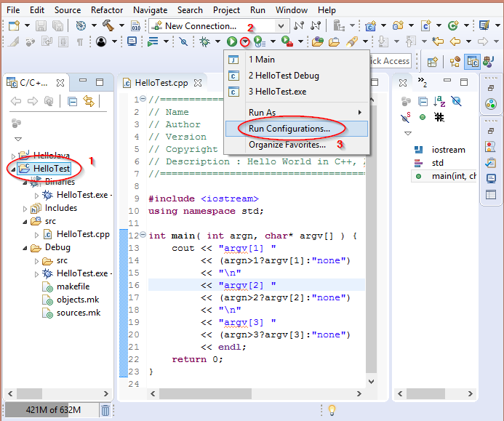The height and width of the screenshot is (421, 504).
Task: Toggle fold marker on line 12
Action: coord(142,235)
